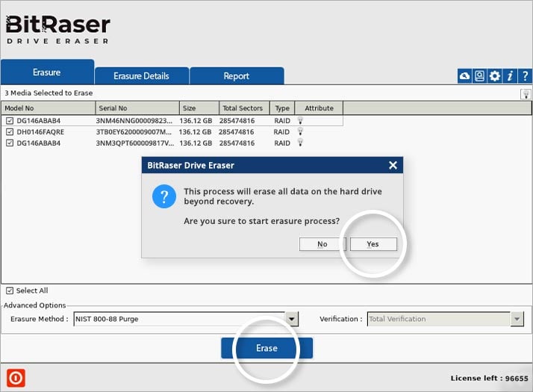Click the information 'i' icon
The image size is (533, 392).
pos(510,76)
